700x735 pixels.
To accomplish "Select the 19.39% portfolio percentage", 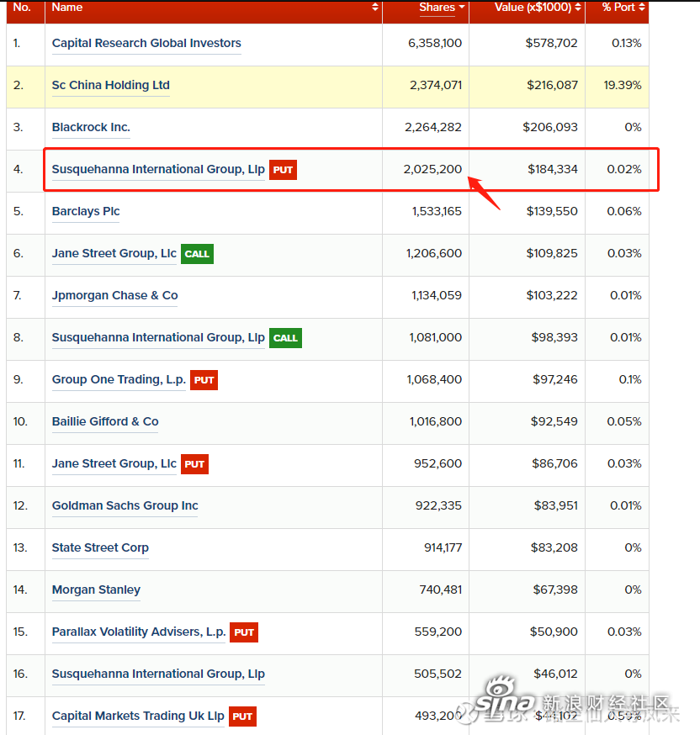I will coord(622,85).
